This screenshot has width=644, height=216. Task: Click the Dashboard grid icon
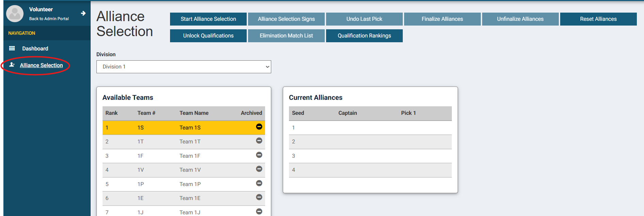point(12,48)
